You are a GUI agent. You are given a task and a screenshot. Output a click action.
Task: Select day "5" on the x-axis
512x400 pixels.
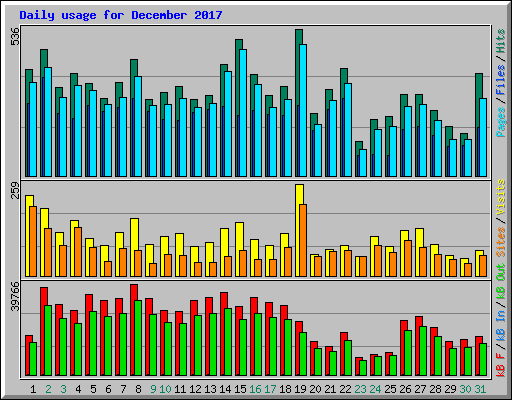(93, 389)
